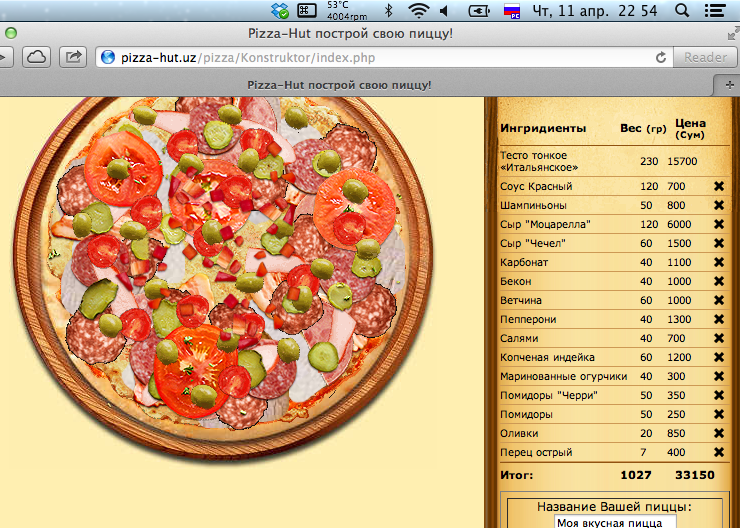Click the address bar with pizza-hut.uz URL

click(x=383, y=58)
